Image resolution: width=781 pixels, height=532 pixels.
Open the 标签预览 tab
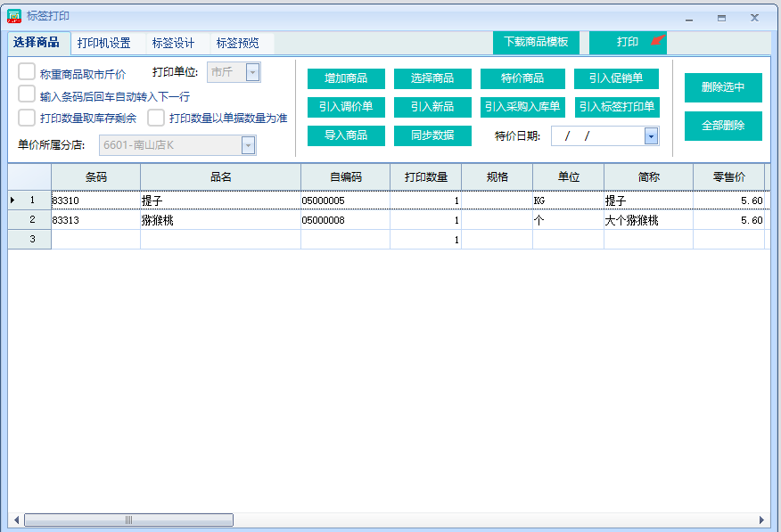click(x=237, y=44)
